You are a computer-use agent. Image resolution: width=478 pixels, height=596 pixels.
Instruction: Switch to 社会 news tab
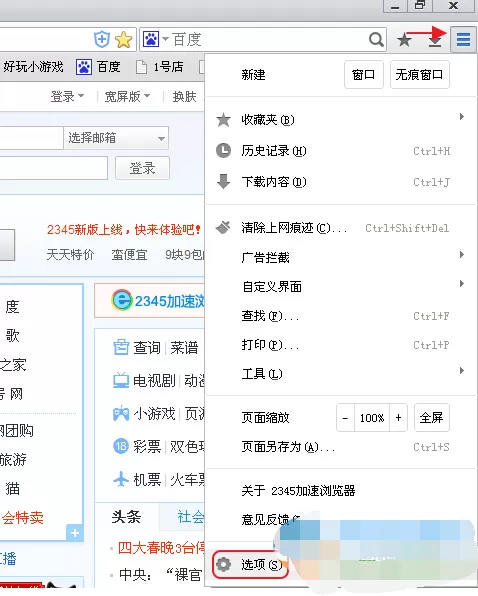point(191,517)
